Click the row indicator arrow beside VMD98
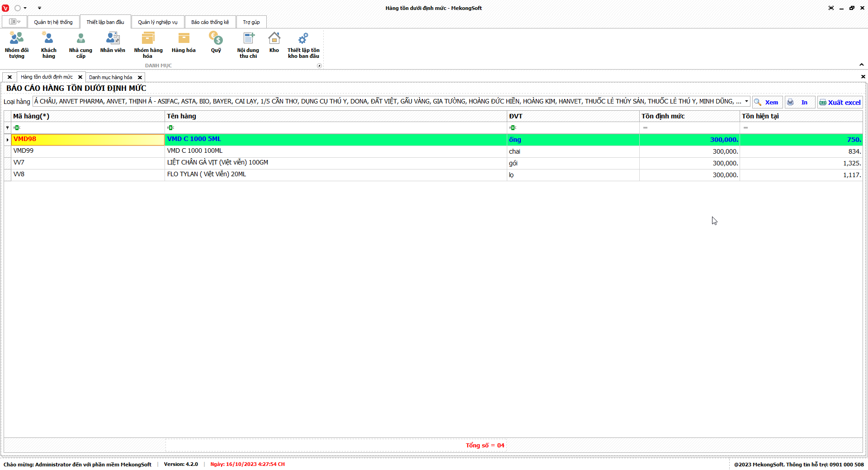 (8, 140)
